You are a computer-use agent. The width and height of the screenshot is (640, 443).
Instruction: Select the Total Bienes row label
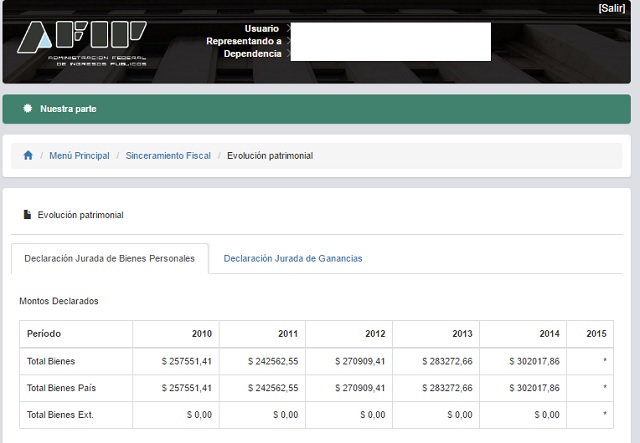click(x=51, y=360)
